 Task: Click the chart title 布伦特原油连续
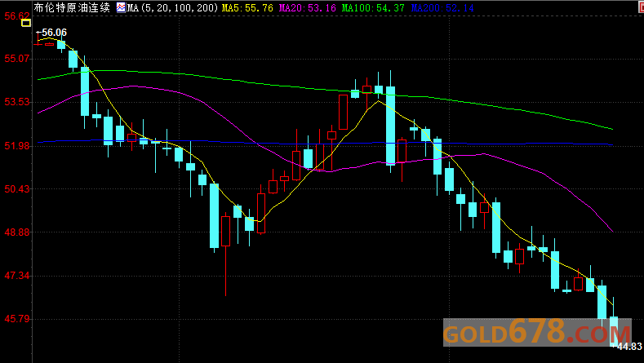coord(72,7)
